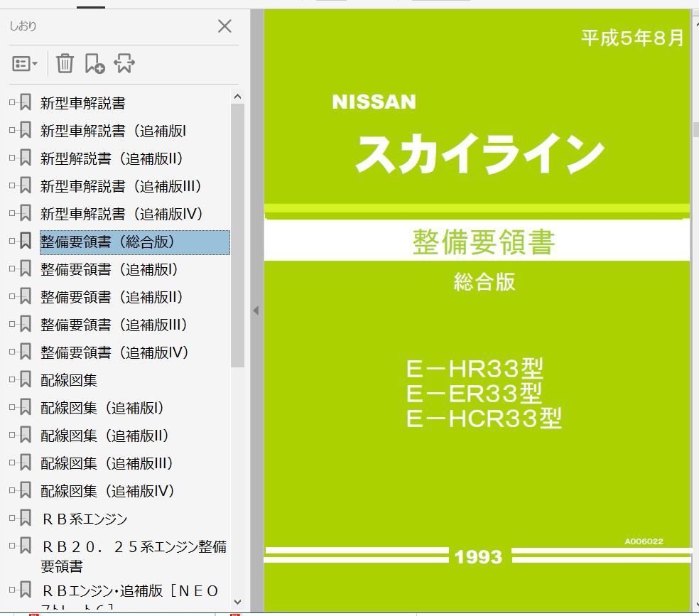Screen dimensions: 699x616
Task: Click bookmark icon beside 配線図集（追補版IV）
Action: coord(26,490)
